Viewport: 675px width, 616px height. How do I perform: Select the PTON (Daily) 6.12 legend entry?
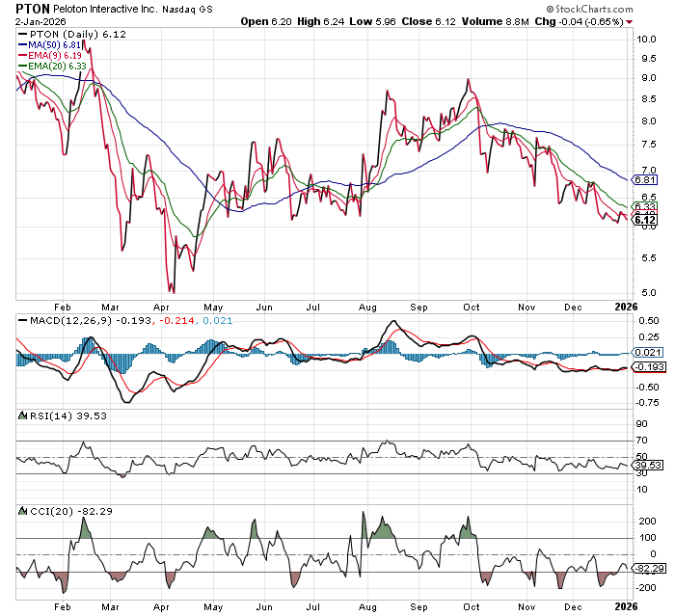(67, 35)
